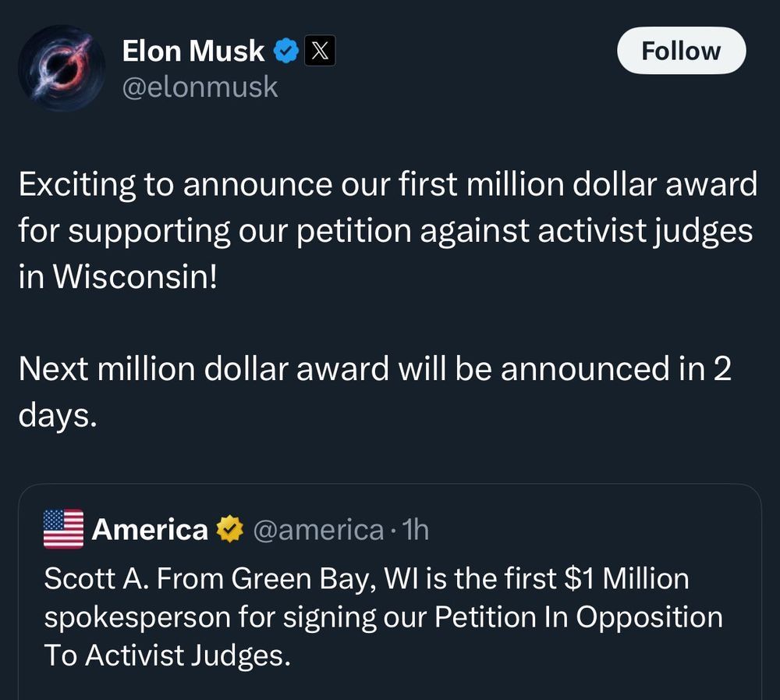780x700 pixels.
Task: Click the American flag avatar icon
Action: click(63, 530)
